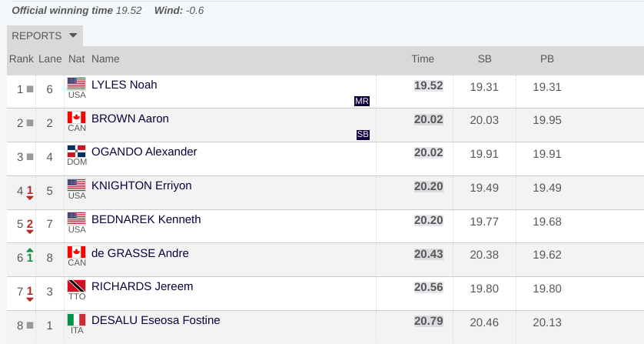Click the Rank column header
644x344 pixels.
[x=22, y=58]
